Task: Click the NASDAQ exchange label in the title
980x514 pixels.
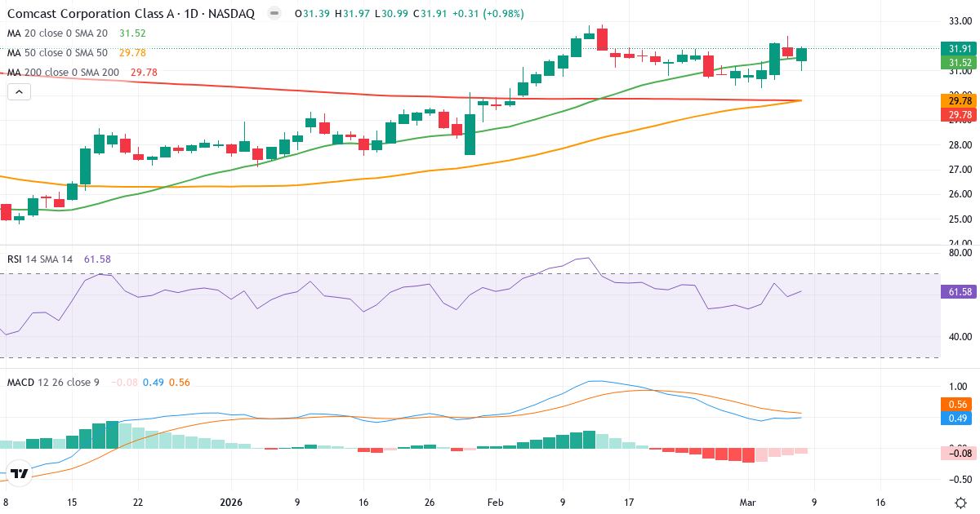Action: [232, 14]
